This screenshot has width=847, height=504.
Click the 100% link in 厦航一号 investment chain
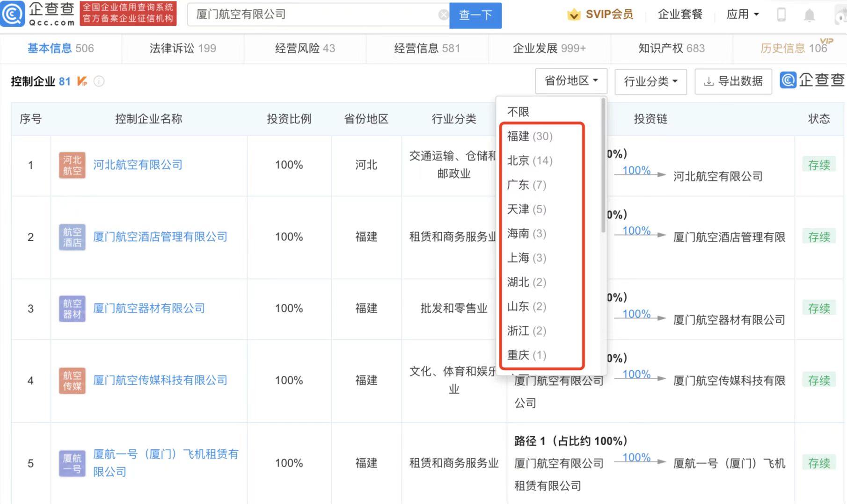[x=636, y=457]
